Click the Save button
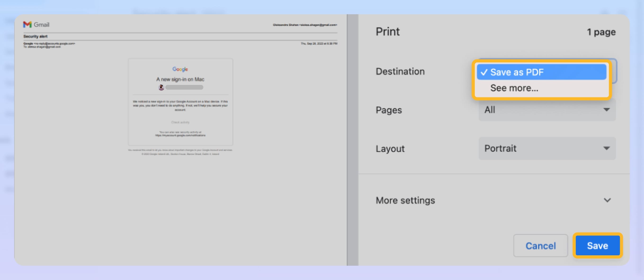This screenshot has width=644, height=280. (x=598, y=245)
